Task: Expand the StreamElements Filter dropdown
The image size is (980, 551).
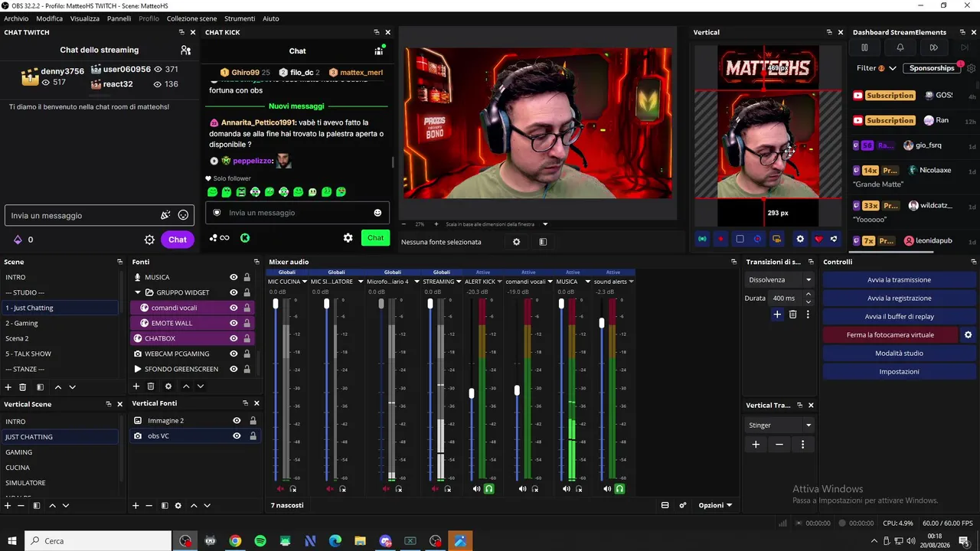Action: 877,68
